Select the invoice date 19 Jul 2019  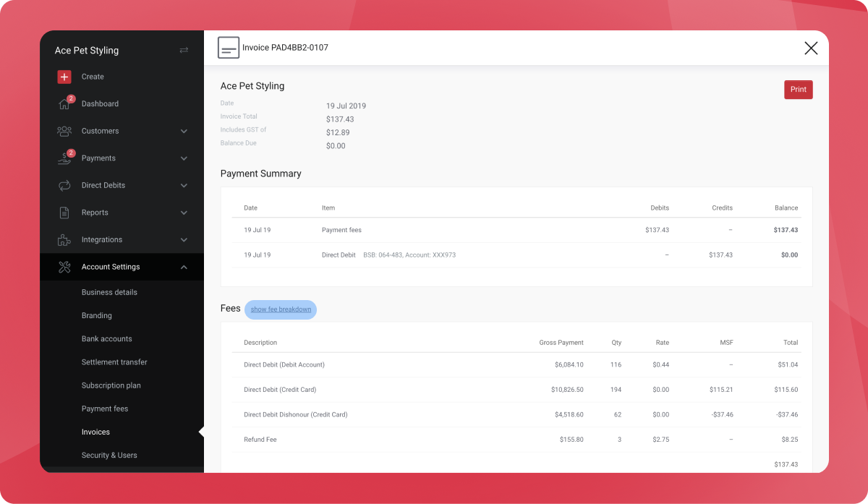(346, 106)
